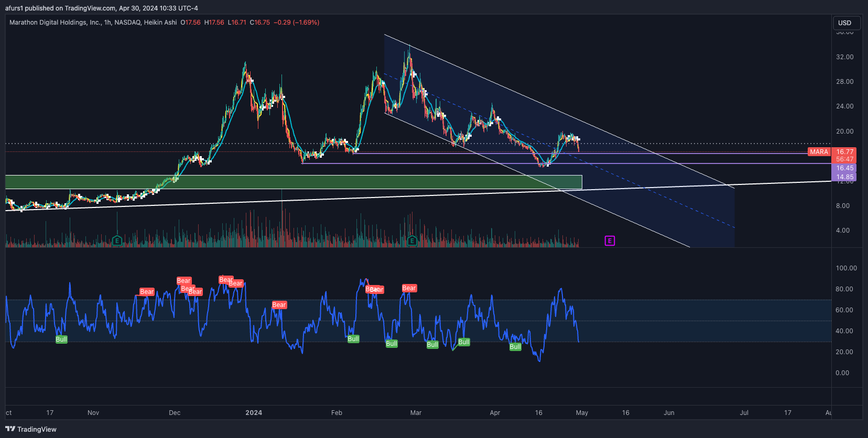Click the 56:47 bar countdown label
This screenshot has height=438, width=868.
(x=844, y=159)
